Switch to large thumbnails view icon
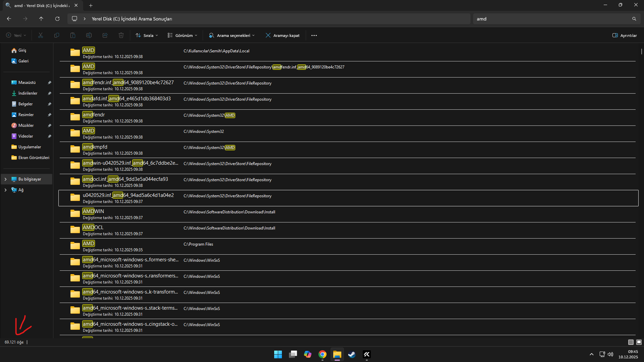Image resolution: width=644 pixels, height=362 pixels. click(x=639, y=342)
